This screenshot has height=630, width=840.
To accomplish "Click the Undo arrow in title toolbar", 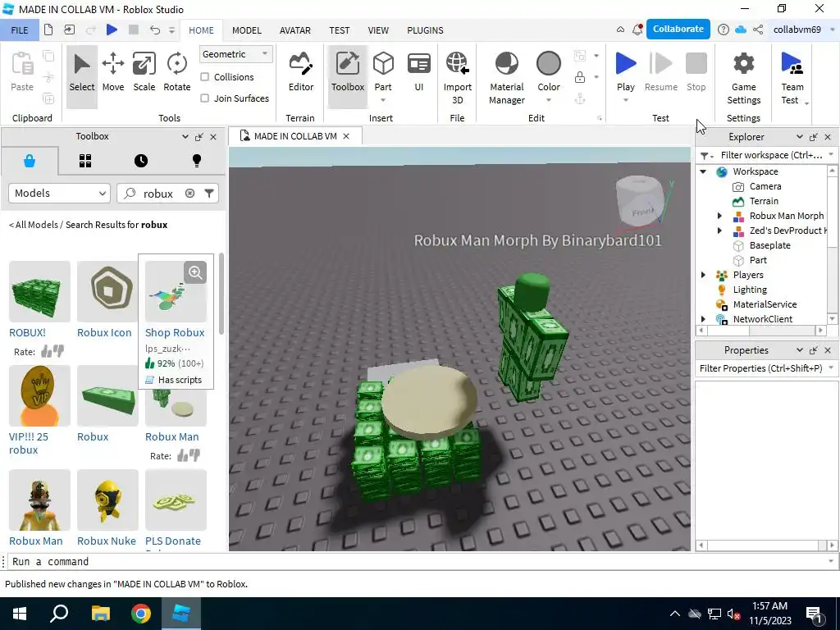I will [155, 30].
